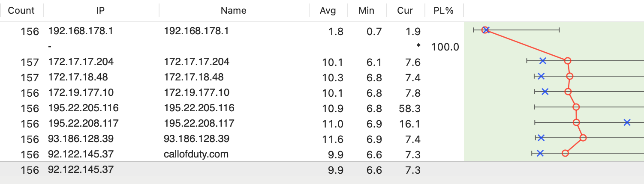Click the red circle marker for 195.22.205.116
Image resolution: width=644 pixels, height=184 pixels.
click(576, 107)
